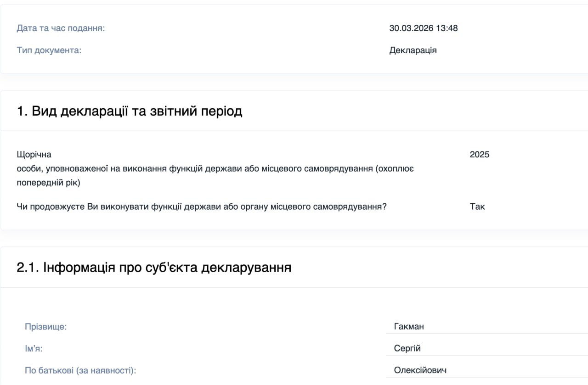Screen dimensions: 588x385
Task: Select the label 'Дата та час подання:'
Action: [x=61, y=28]
